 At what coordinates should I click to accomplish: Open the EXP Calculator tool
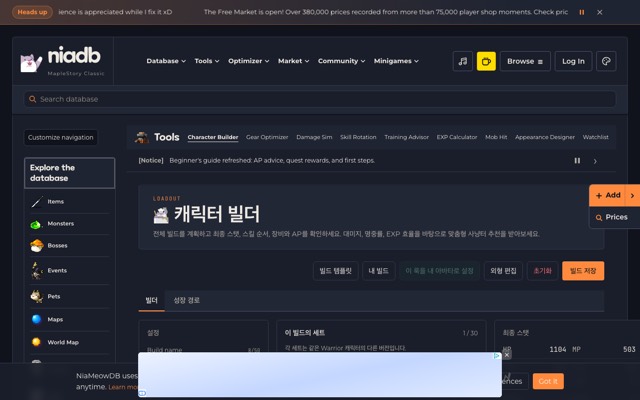click(457, 138)
